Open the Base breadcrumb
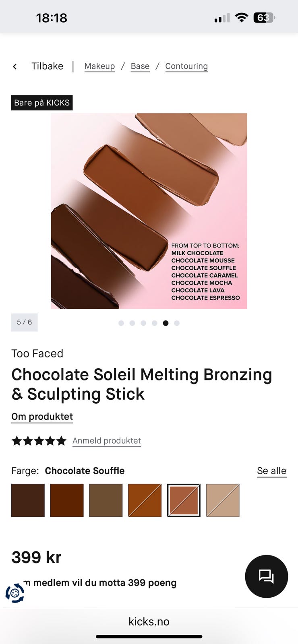This screenshot has width=298, height=644. pos(140,66)
